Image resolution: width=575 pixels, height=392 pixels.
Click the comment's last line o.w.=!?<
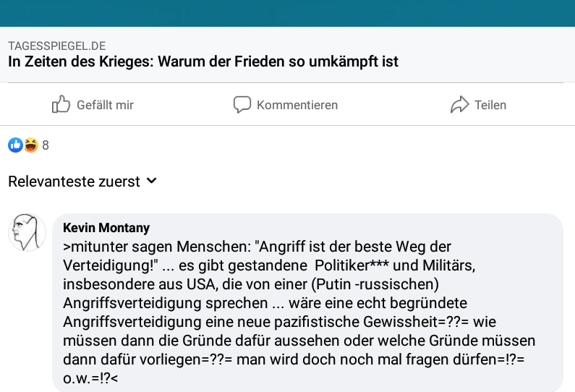tap(90, 378)
